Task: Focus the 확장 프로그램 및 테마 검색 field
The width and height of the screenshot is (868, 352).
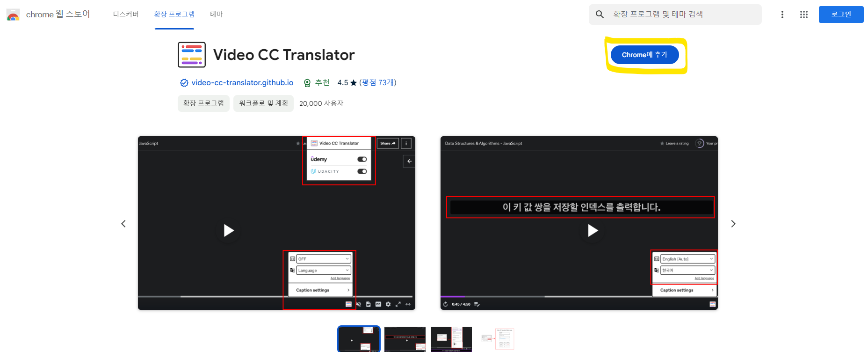Action: pyautogui.click(x=675, y=15)
